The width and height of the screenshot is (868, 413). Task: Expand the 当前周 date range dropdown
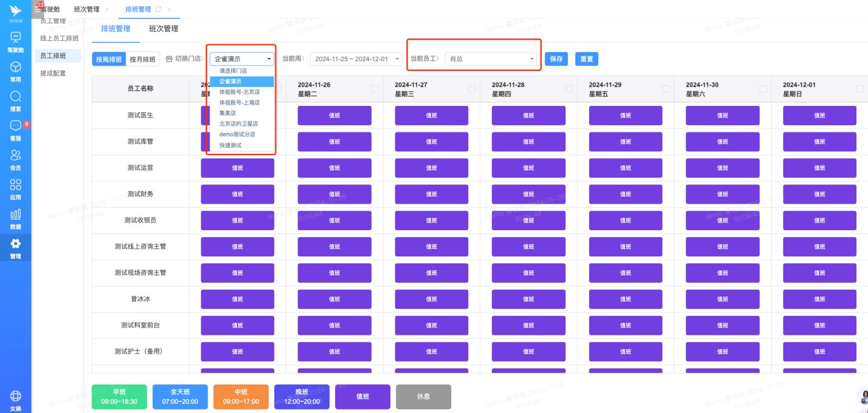356,59
